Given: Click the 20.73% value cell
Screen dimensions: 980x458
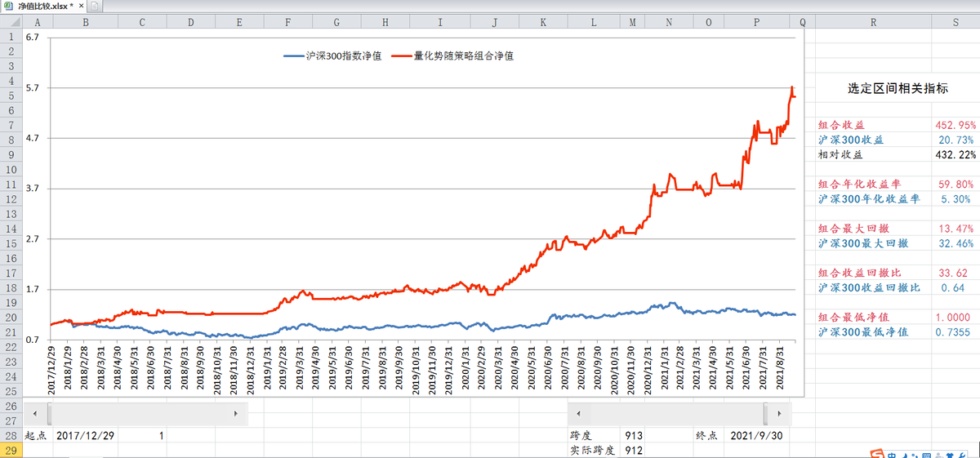Looking at the screenshot, I should pos(955,140).
